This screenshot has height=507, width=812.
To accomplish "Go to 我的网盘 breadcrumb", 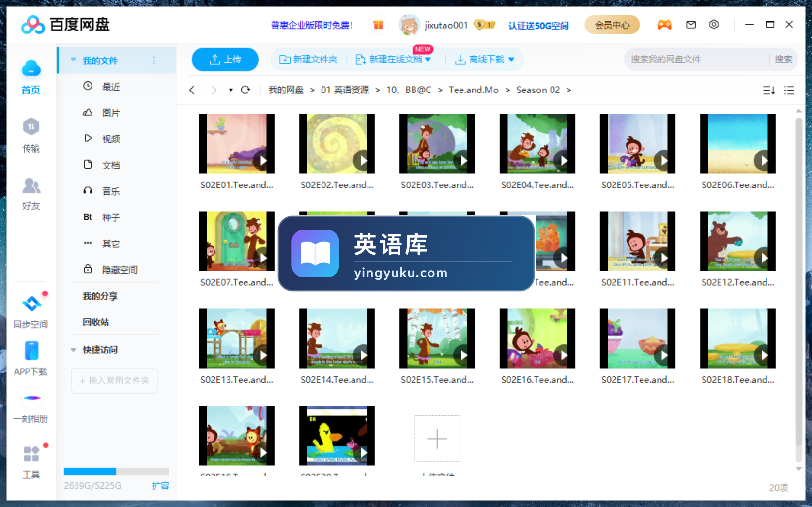I will coord(286,90).
